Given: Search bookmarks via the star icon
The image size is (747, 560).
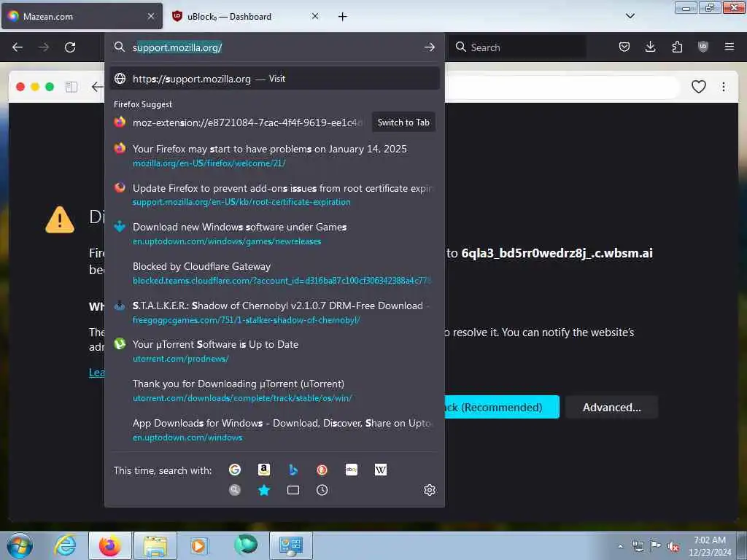Looking at the screenshot, I should click(x=264, y=490).
